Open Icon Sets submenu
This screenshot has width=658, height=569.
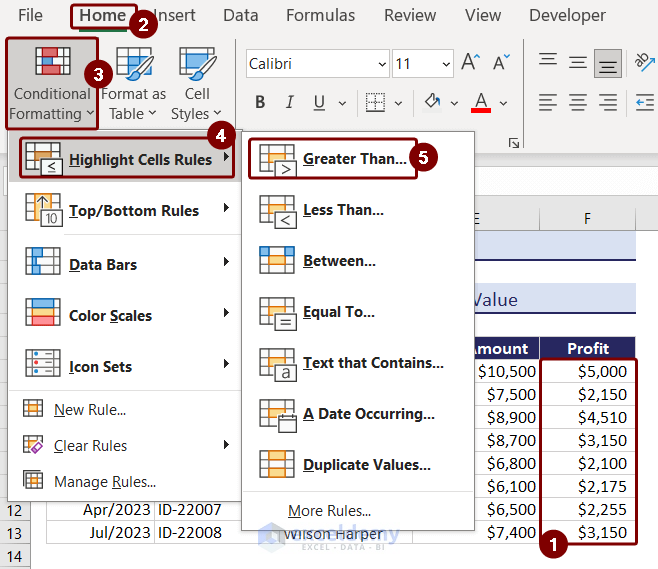tap(125, 365)
